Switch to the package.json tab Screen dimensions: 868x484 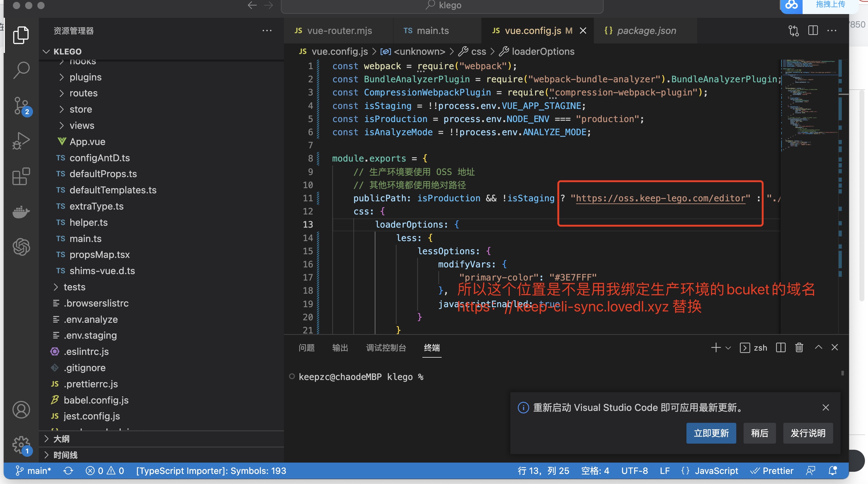click(x=645, y=31)
